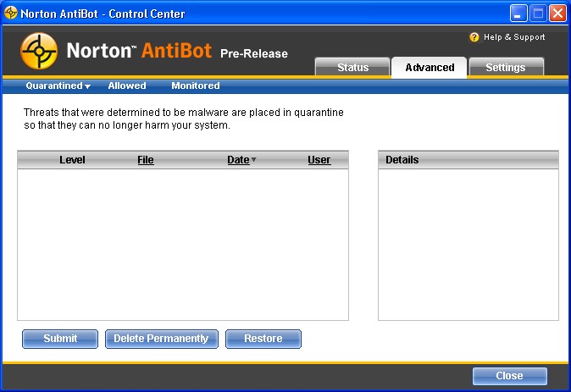The image size is (571, 392).
Task: Click inside the Details pane
Action: [468, 244]
